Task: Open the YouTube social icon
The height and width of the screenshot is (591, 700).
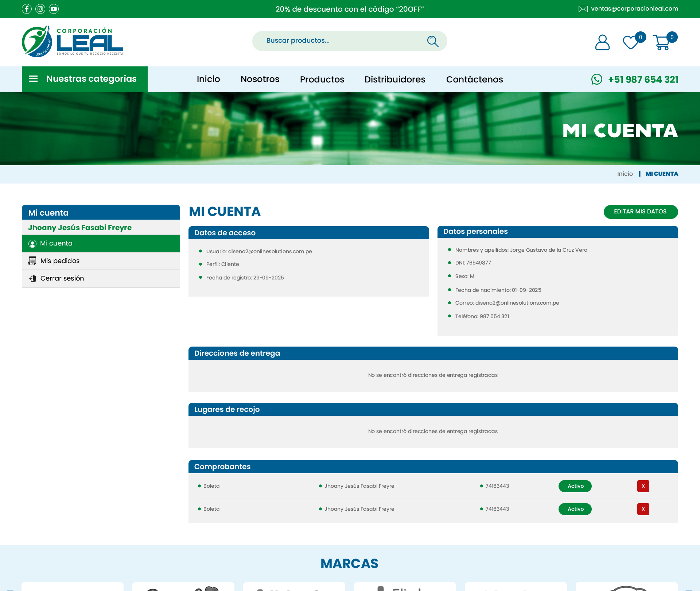Action: point(54,9)
